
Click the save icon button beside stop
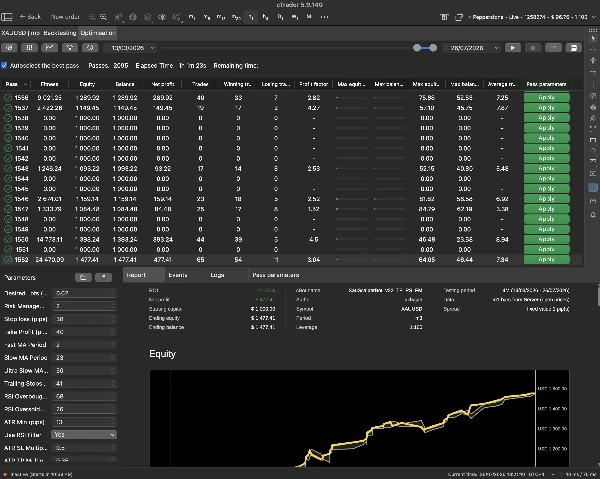(x=574, y=48)
